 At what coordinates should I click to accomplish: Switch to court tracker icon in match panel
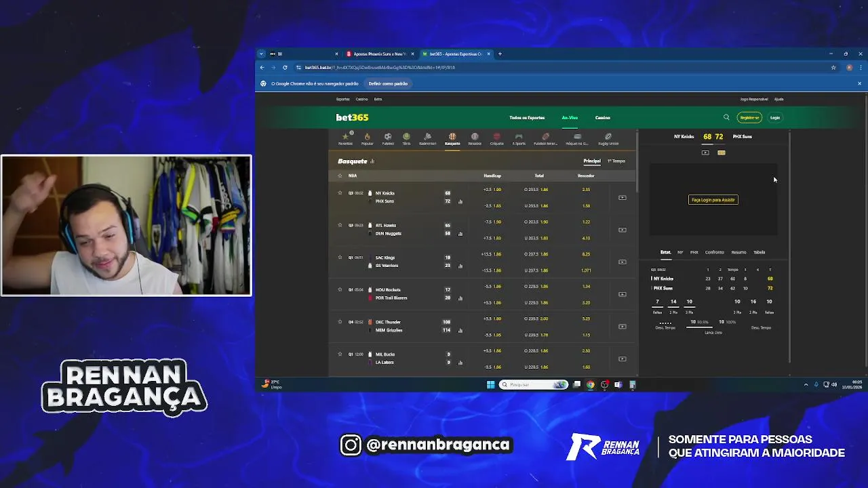(x=722, y=152)
